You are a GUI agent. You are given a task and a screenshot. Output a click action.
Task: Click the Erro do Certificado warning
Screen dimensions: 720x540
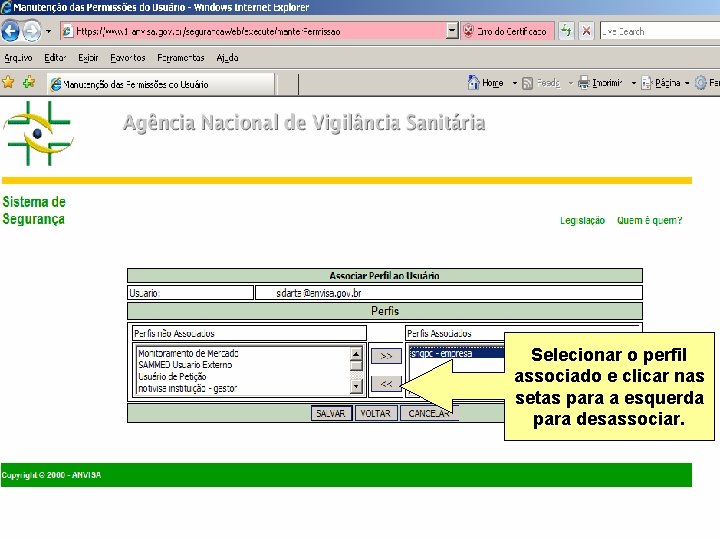[x=506, y=31]
